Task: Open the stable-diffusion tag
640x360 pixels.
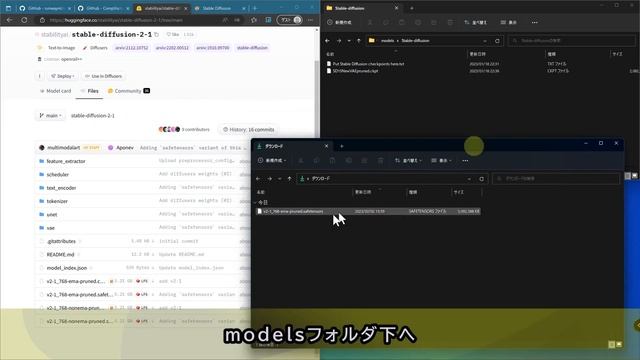Action: pos(252,48)
